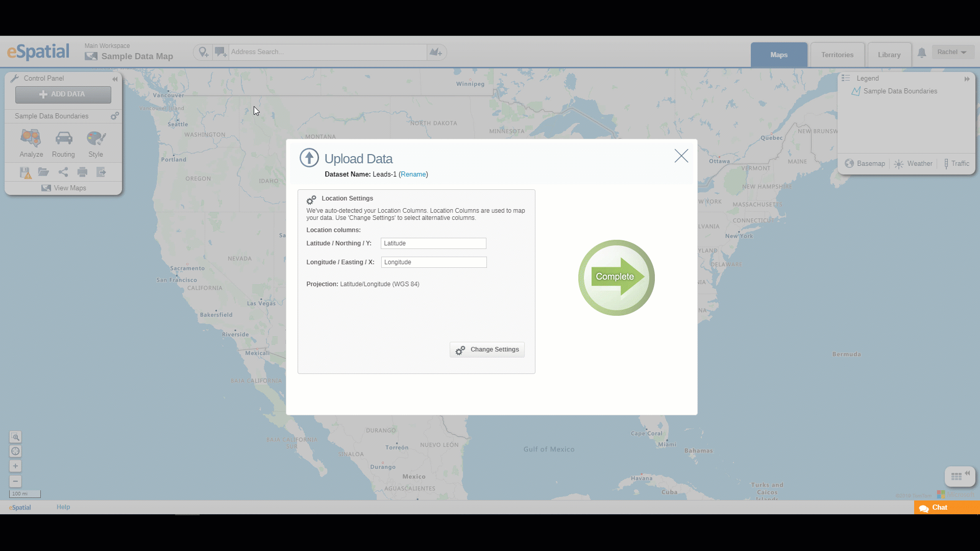This screenshot has height=551, width=980.
Task: Click the Location Settings gear icon
Action: (x=311, y=200)
